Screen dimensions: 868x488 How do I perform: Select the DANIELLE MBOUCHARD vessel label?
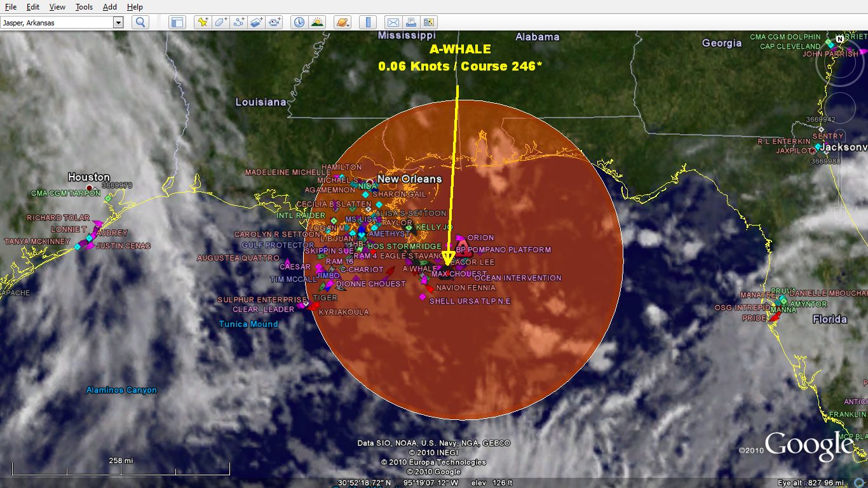[x=828, y=293]
